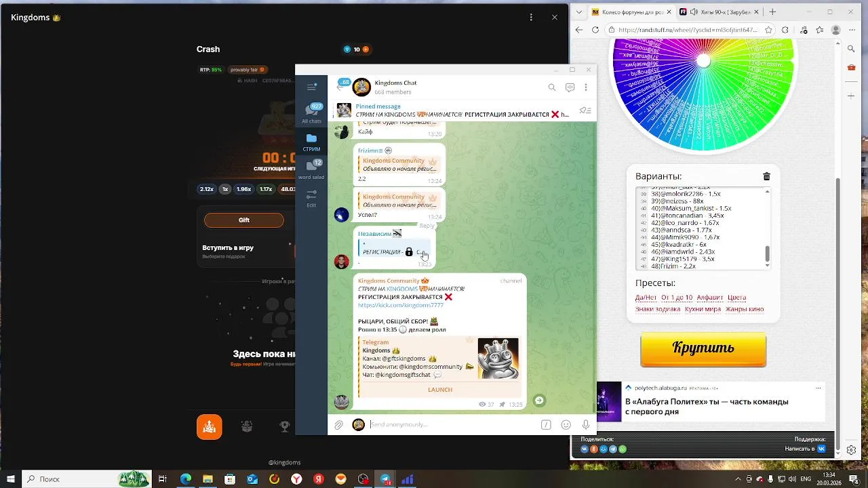Click the fortune wheel center hub
The image size is (868, 488).
pyautogui.click(x=704, y=60)
